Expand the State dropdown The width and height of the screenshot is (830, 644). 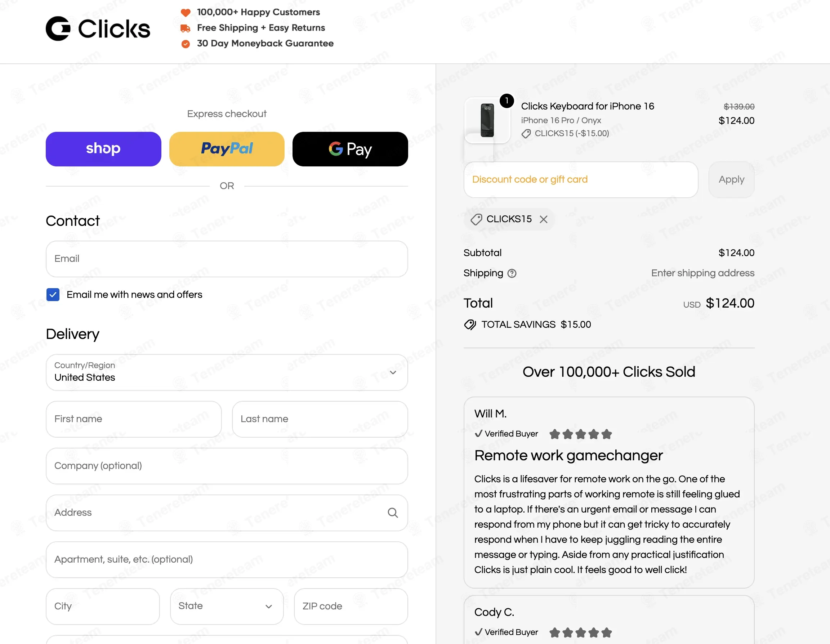click(227, 606)
